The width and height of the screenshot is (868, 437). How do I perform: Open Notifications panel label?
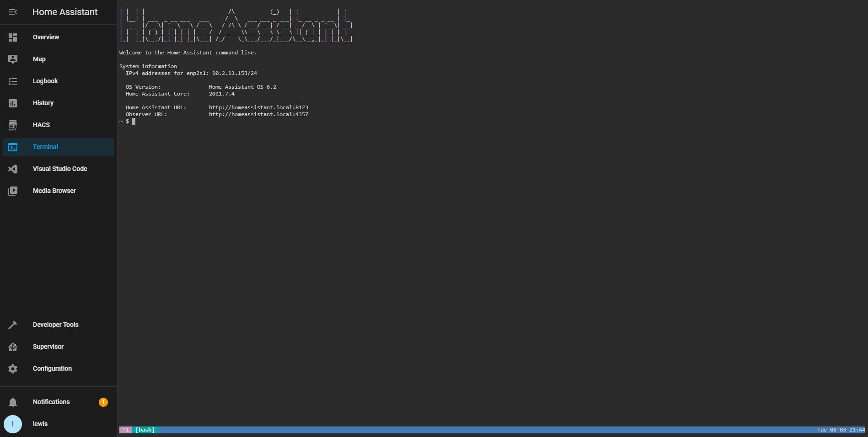pyautogui.click(x=51, y=402)
